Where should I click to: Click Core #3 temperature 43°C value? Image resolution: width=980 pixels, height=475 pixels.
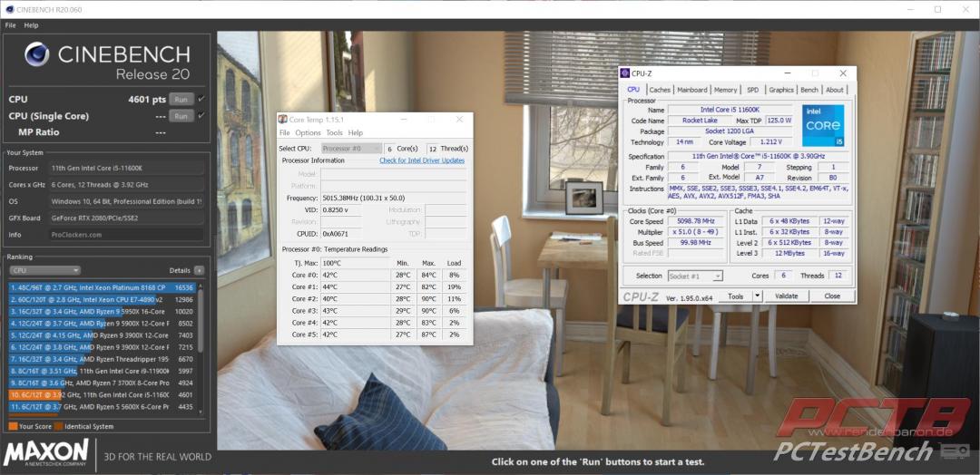click(x=355, y=311)
